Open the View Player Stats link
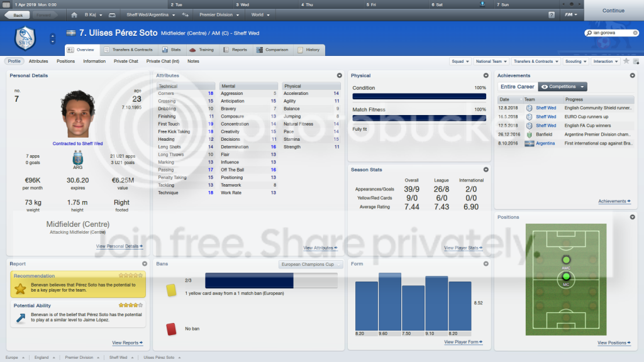This screenshot has height=362, width=644. point(463,248)
